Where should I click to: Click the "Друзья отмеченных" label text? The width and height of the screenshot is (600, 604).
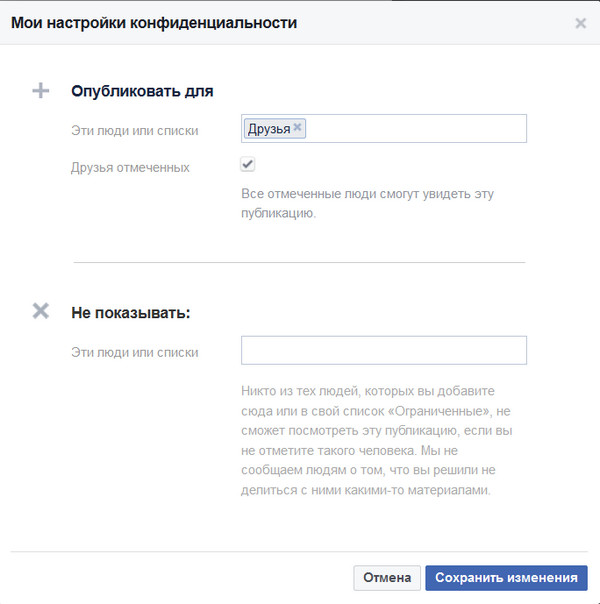(x=130, y=167)
